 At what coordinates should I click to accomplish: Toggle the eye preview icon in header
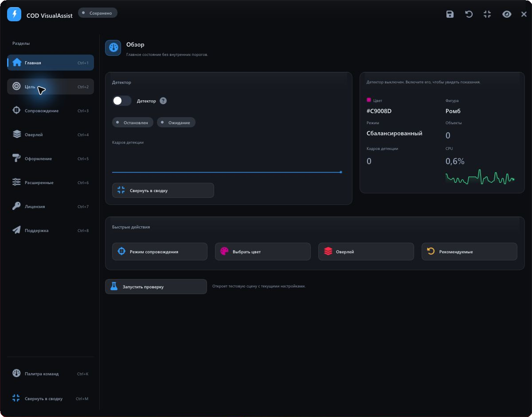click(x=507, y=14)
